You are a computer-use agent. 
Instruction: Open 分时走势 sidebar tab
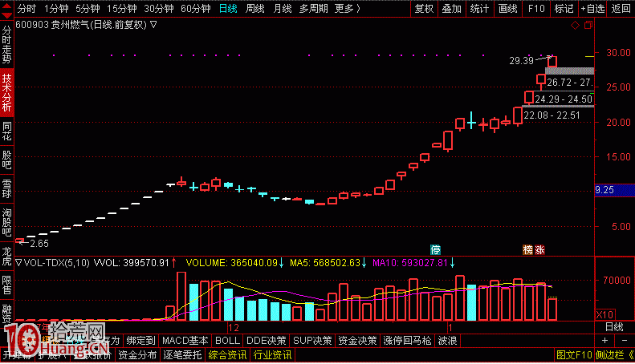(x=7, y=44)
